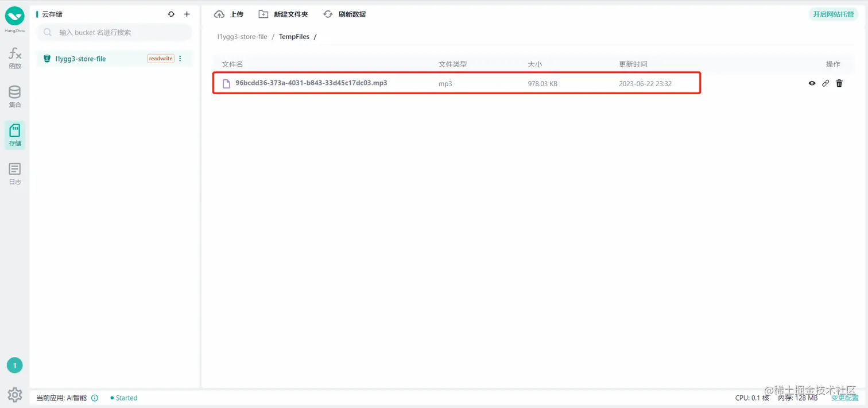
Task: Open settings gear at bottom left
Action: point(15,395)
